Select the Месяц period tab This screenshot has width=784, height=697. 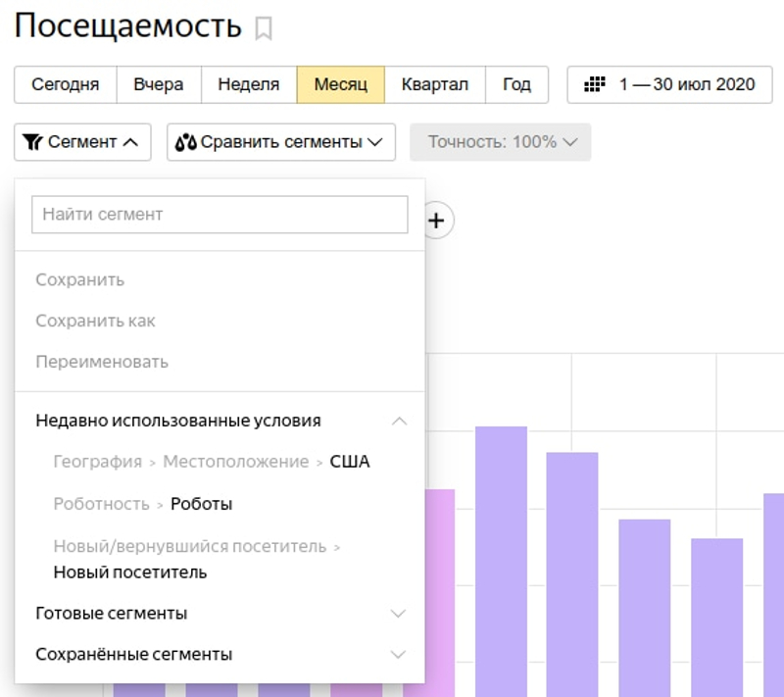pyautogui.click(x=340, y=84)
